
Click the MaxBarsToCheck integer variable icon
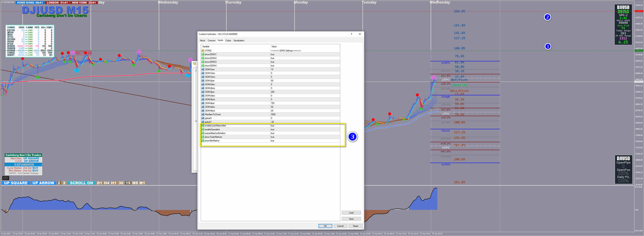(203, 114)
